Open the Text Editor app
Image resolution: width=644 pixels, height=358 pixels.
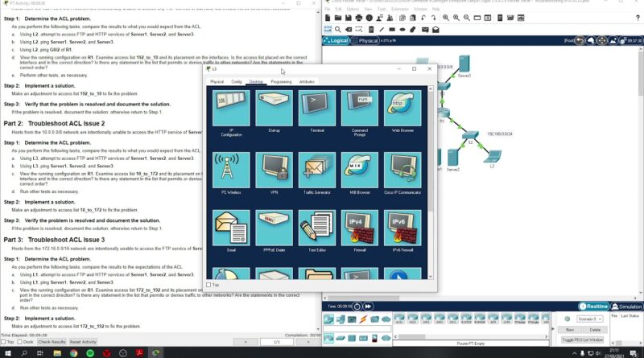tap(316, 228)
